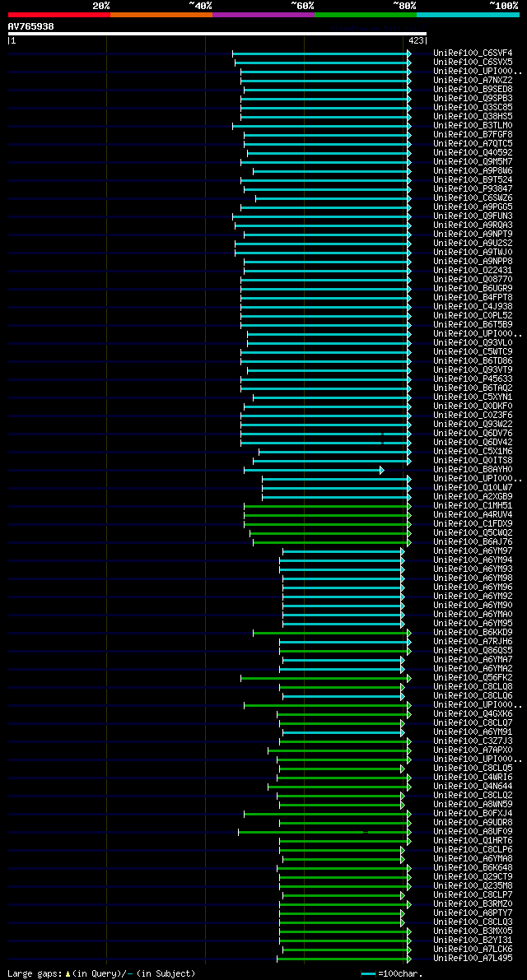The width and height of the screenshot is (527, 980).
Task: Select the UniRef100_Q5CWQ2 label
Action: click(x=473, y=533)
